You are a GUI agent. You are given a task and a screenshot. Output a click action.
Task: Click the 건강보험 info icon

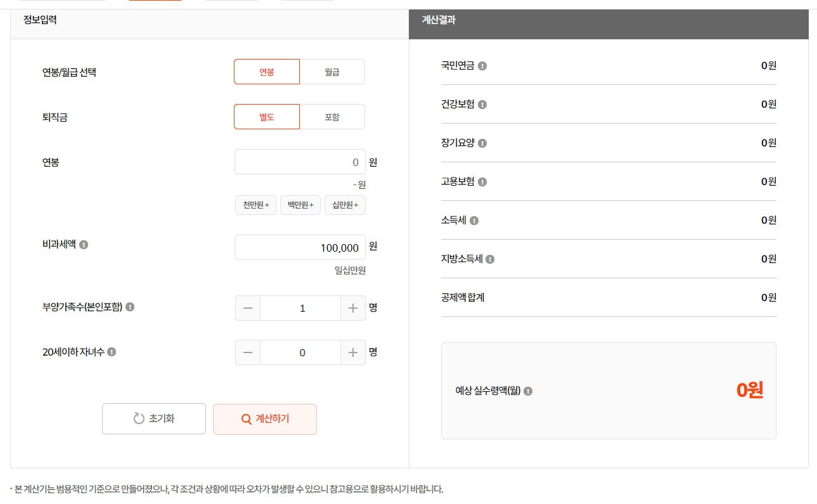(483, 105)
